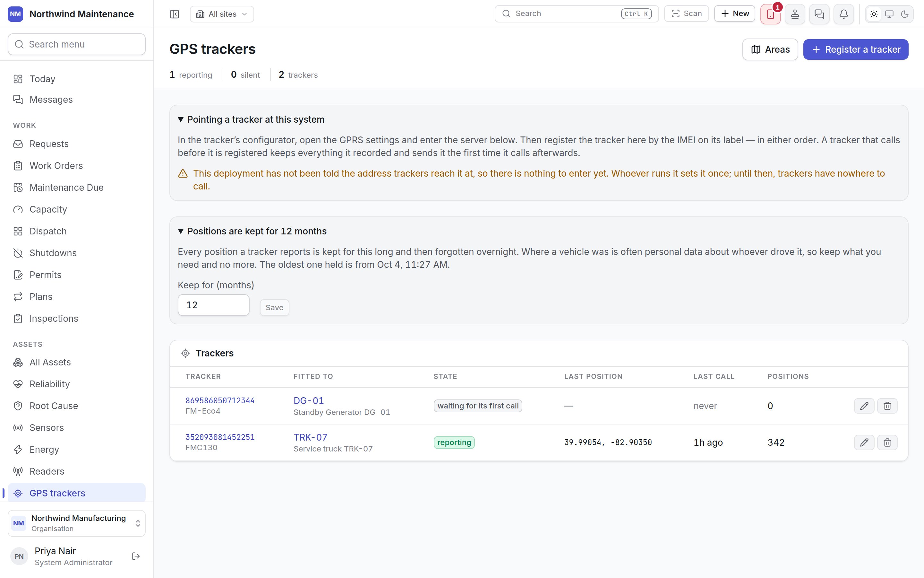
Task: Delete tracker 869586050712344 with the trash icon
Action: (x=887, y=406)
